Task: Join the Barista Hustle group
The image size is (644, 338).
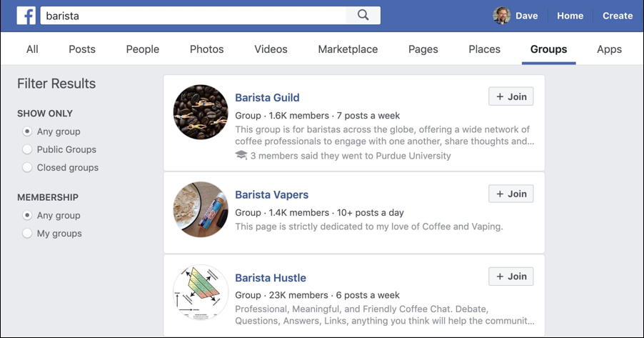Action: [511, 277]
